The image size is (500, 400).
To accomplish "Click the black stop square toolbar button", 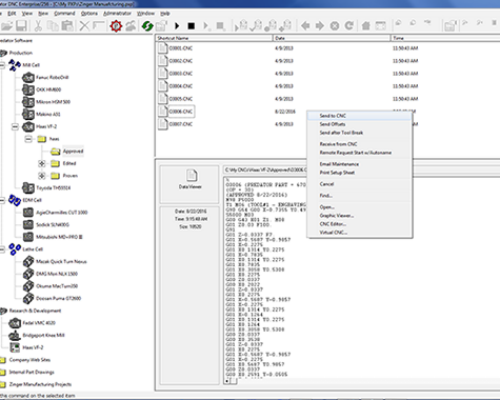I will tap(191, 26).
